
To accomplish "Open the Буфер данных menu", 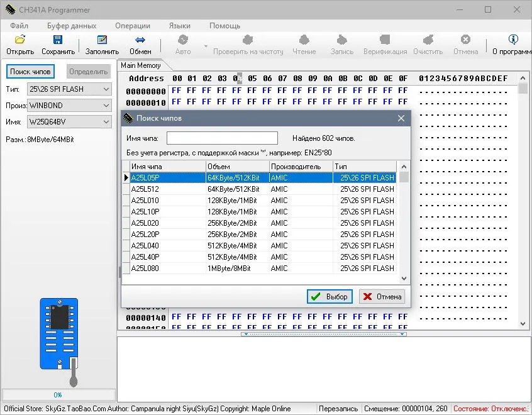I will coord(72,26).
